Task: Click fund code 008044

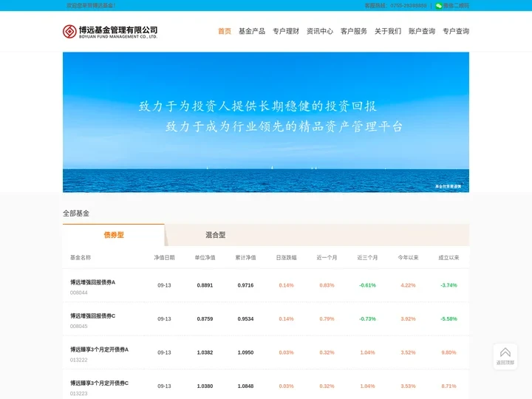Action: click(x=79, y=293)
